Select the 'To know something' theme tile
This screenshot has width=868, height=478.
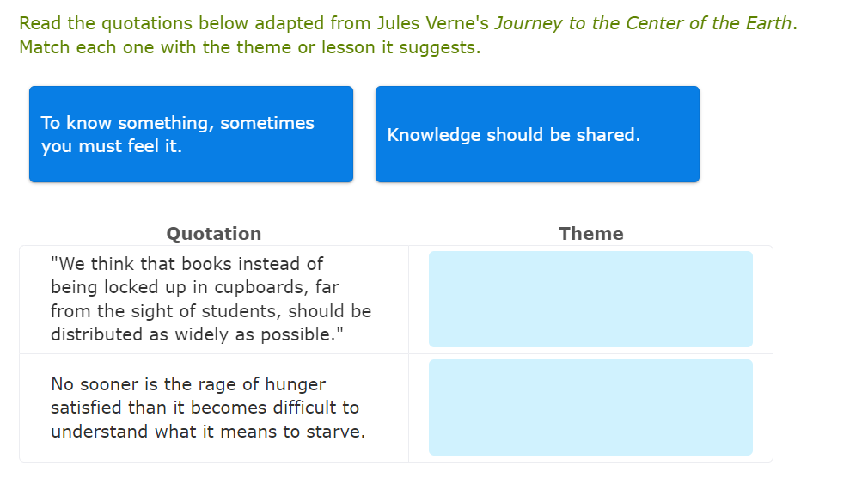click(191, 134)
